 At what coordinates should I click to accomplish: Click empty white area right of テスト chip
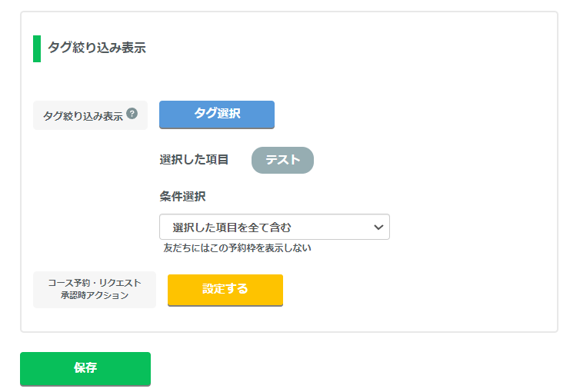[418, 160]
